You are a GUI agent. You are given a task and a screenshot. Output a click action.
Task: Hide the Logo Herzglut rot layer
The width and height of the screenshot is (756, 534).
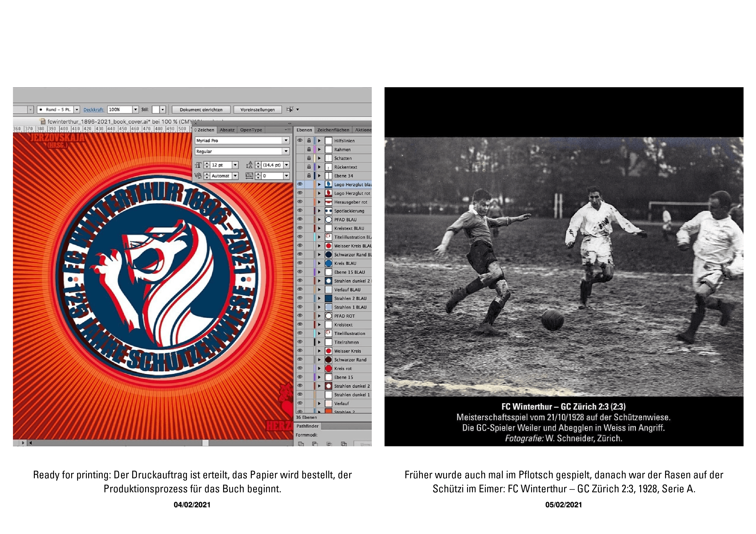point(300,193)
